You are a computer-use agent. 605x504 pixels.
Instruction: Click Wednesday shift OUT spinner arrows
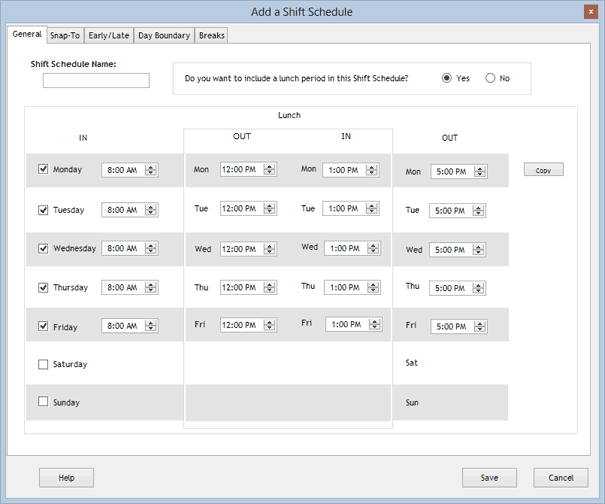pyautogui.click(x=478, y=250)
